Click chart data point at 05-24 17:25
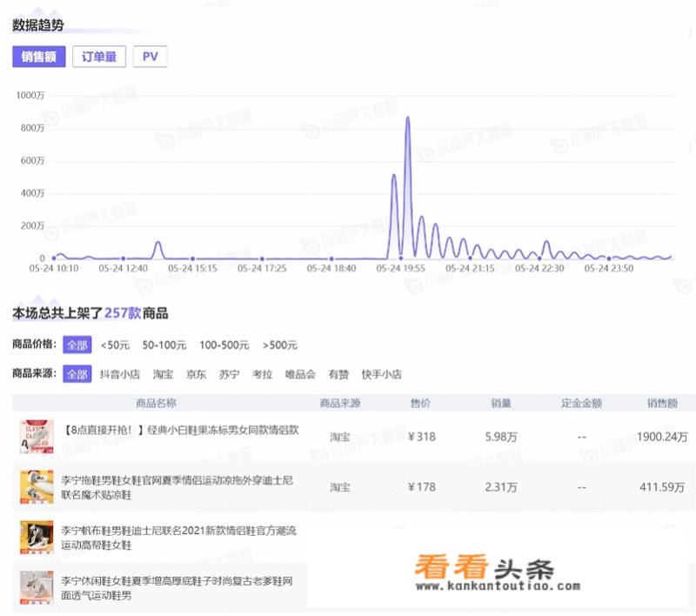The image size is (696, 616). point(263,258)
